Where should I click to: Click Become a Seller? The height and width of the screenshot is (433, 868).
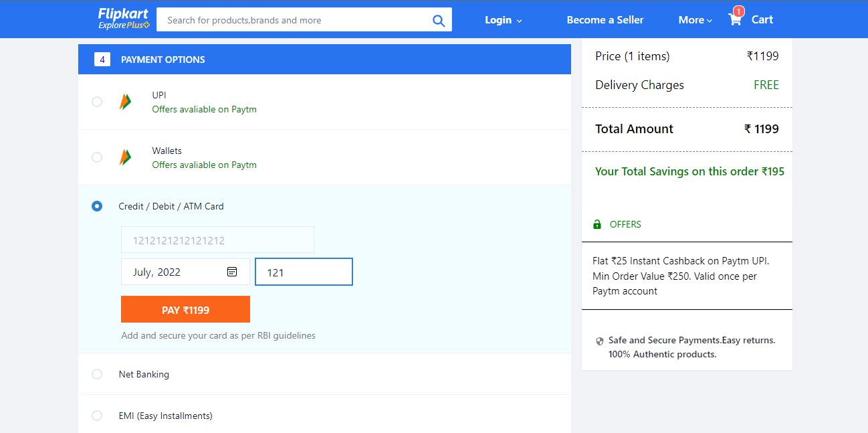(605, 20)
